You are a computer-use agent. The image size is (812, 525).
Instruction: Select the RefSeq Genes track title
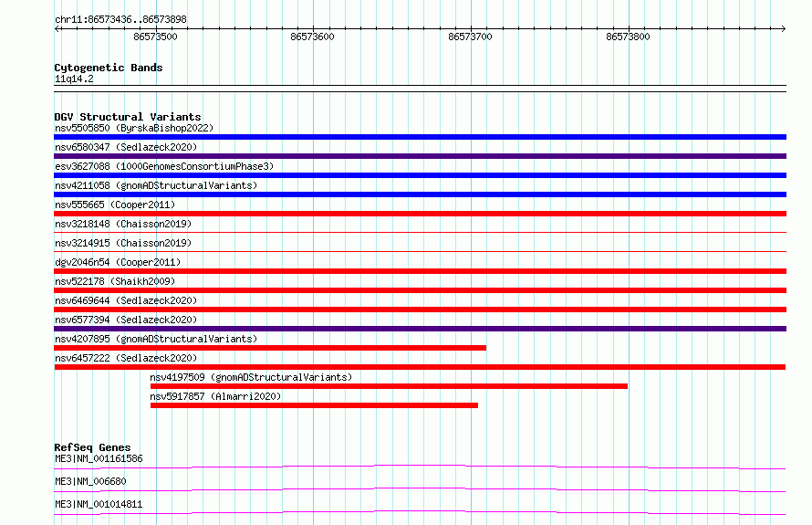pyautogui.click(x=92, y=447)
